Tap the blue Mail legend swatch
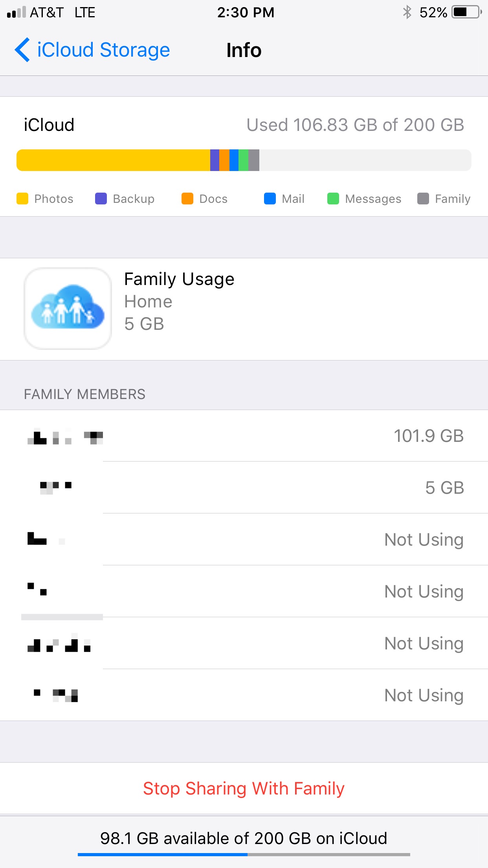The width and height of the screenshot is (488, 868). 270,199
